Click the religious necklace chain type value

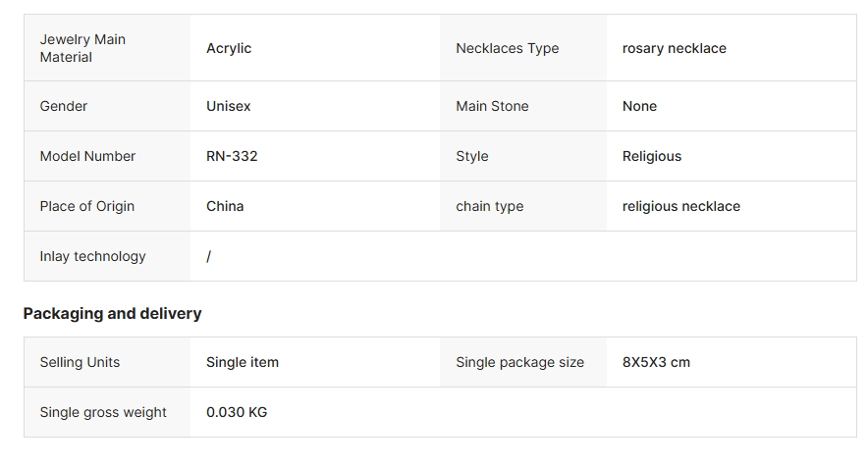(680, 206)
